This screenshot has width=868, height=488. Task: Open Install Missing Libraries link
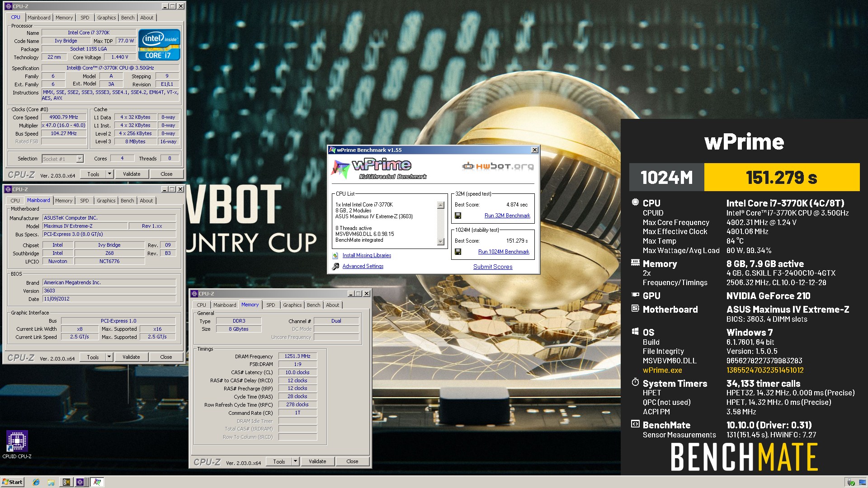click(x=367, y=255)
